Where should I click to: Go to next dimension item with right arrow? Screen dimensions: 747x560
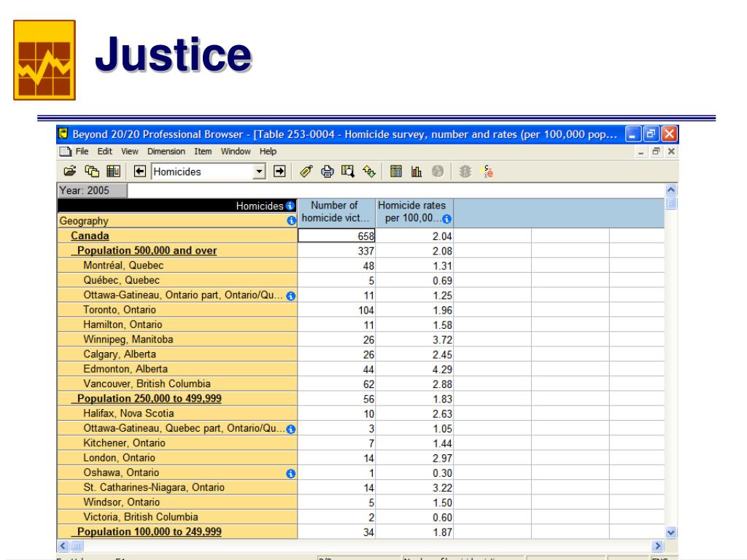pyautogui.click(x=279, y=171)
